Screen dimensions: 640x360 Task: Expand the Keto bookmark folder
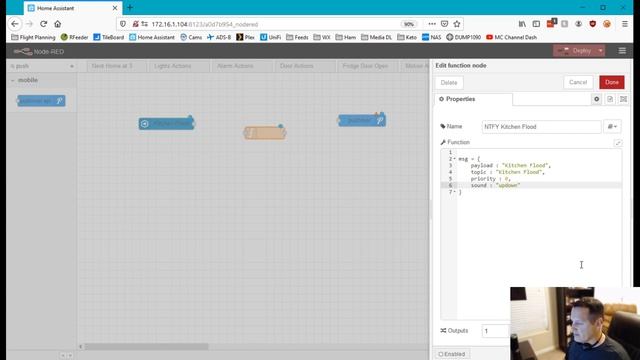(x=407, y=37)
